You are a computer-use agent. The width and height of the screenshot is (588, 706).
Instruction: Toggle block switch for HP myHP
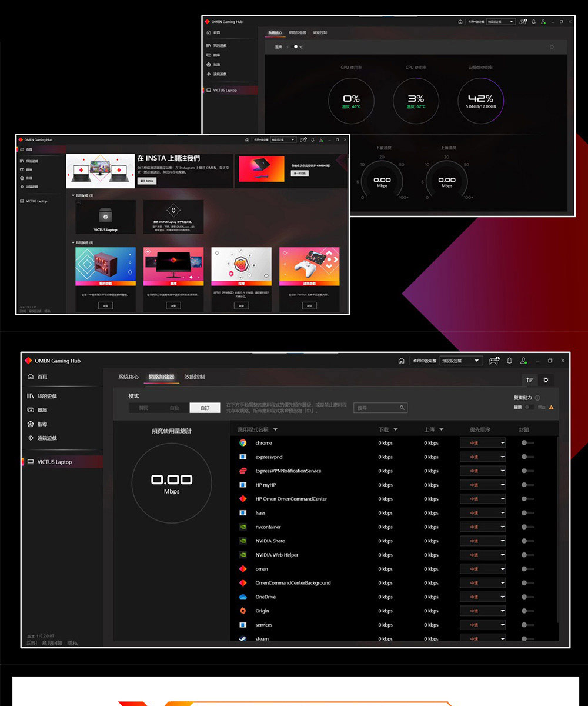[527, 485]
